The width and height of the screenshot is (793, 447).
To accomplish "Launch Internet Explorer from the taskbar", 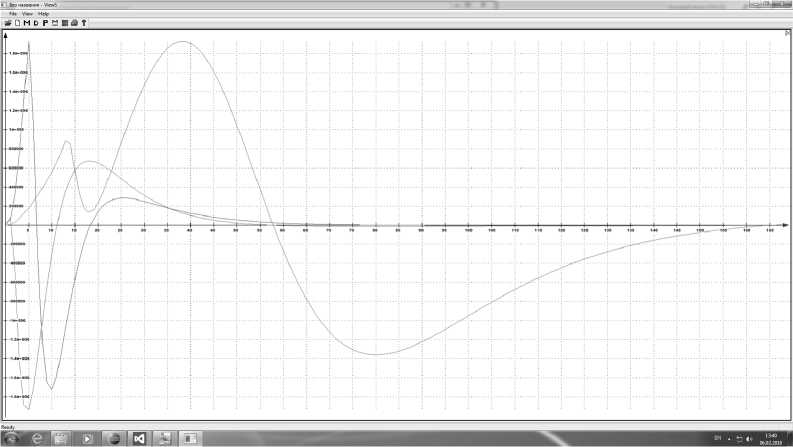I will coord(37,438).
